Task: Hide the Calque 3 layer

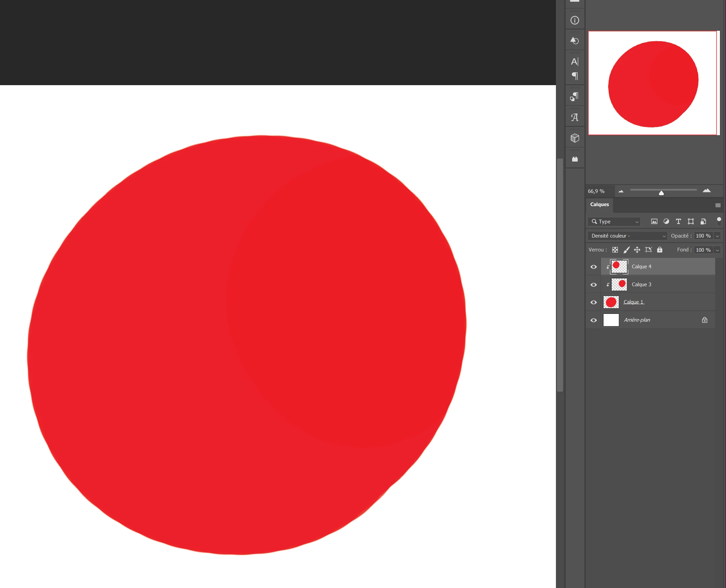Action: pyautogui.click(x=593, y=285)
